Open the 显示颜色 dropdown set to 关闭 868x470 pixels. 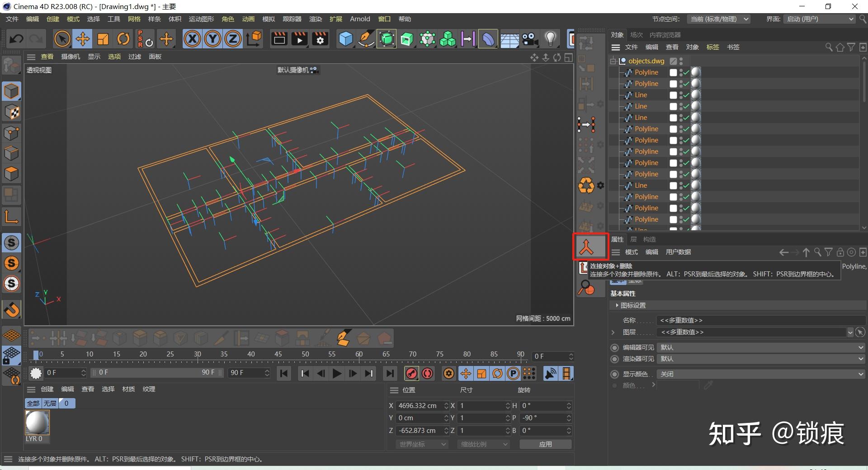pos(759,374)
